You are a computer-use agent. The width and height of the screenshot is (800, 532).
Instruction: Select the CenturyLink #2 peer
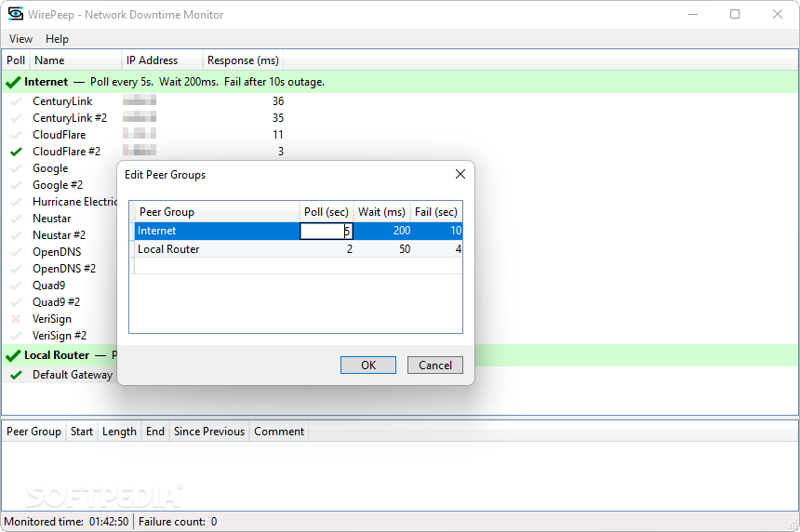click(x=70, y=118)
